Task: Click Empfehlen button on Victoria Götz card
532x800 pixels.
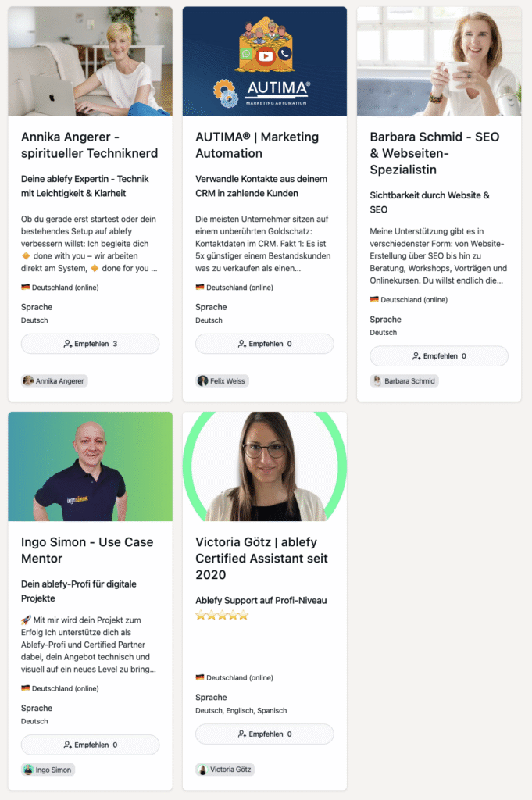Action: tap(265, 734)
